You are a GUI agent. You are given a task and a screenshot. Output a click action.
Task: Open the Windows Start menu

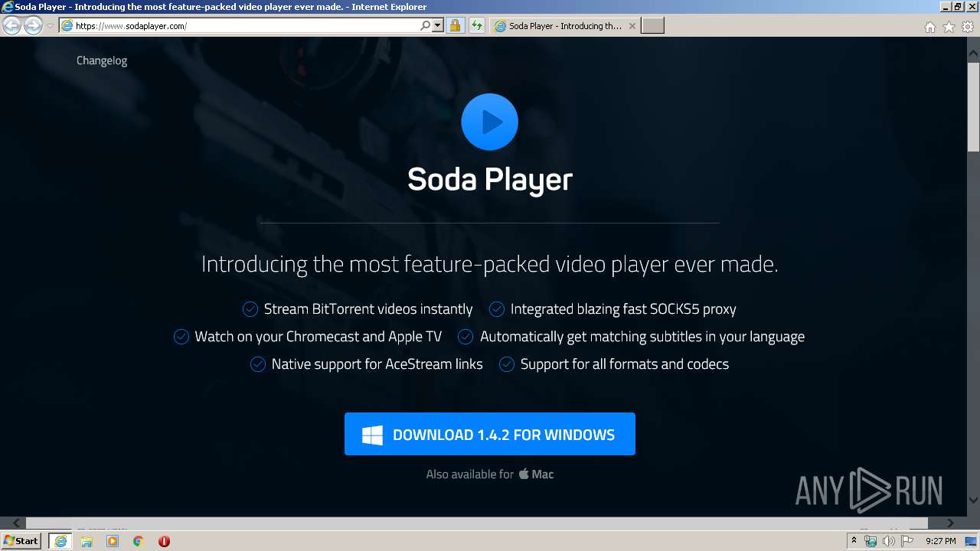(21, 540)
